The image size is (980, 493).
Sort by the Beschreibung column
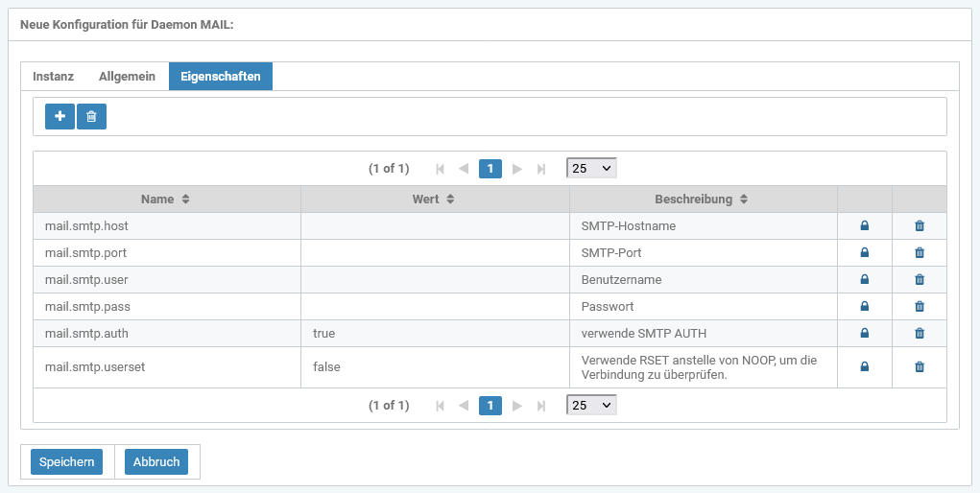pos(702,200)
